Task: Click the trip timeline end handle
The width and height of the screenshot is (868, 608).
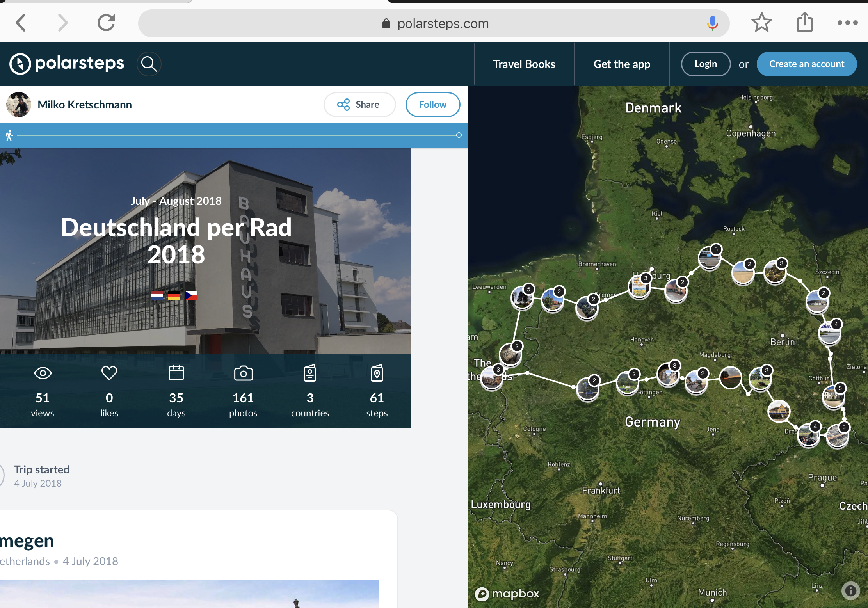Action: [459, 135]
